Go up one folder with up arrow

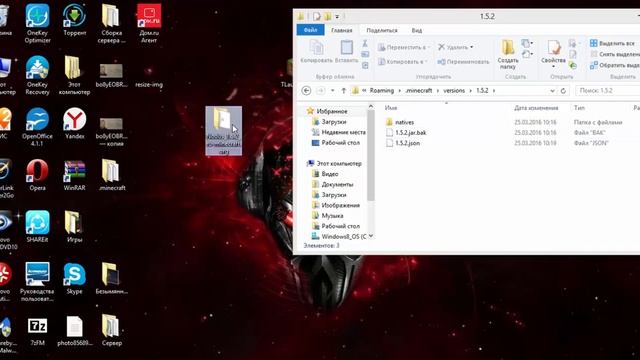click(x=343, y=91)
